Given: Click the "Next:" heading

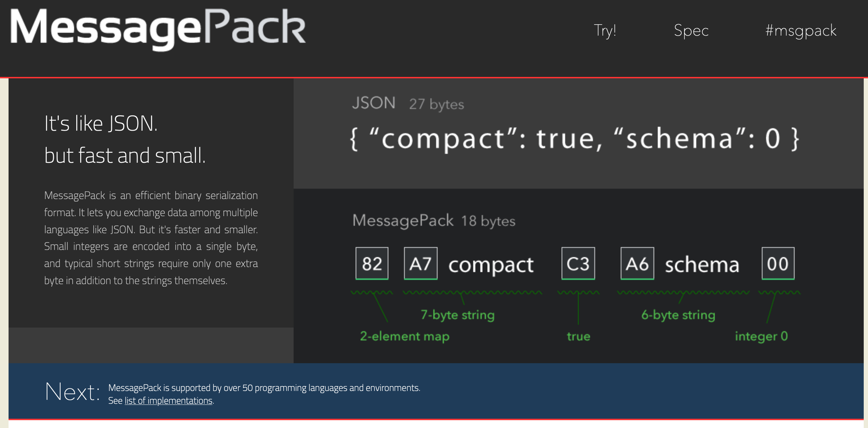Looking at the screenshot, I should [x=72, y=392].
